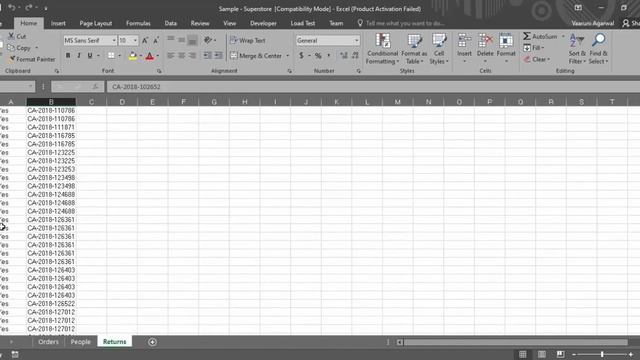Apply the red font color
This screenshot has width=640, height=360.
(x=150, y=56)
